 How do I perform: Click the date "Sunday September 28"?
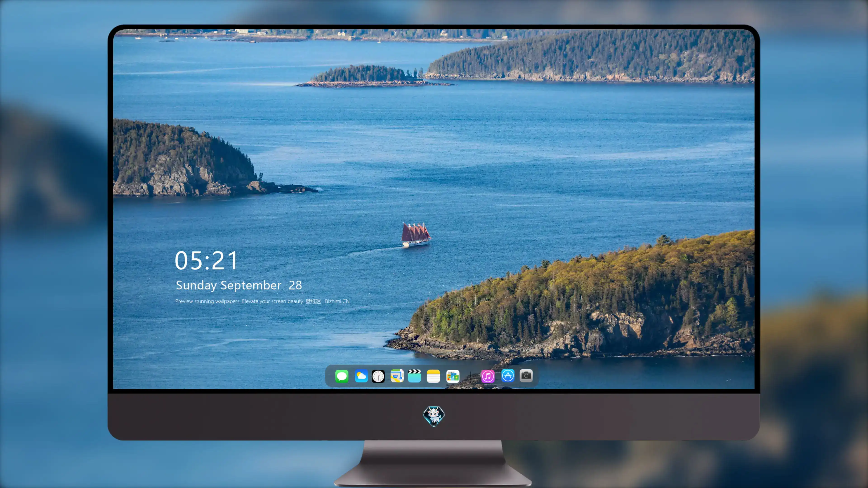click(x=239, y=285)
